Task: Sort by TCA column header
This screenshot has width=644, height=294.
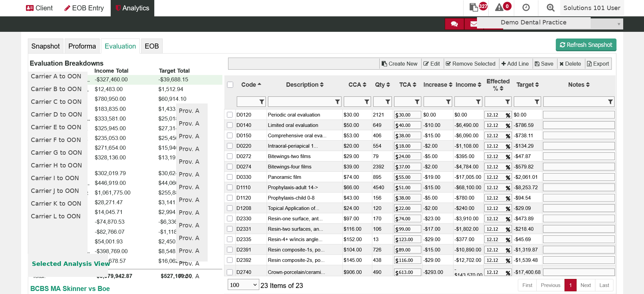Action: pos(408,85)
